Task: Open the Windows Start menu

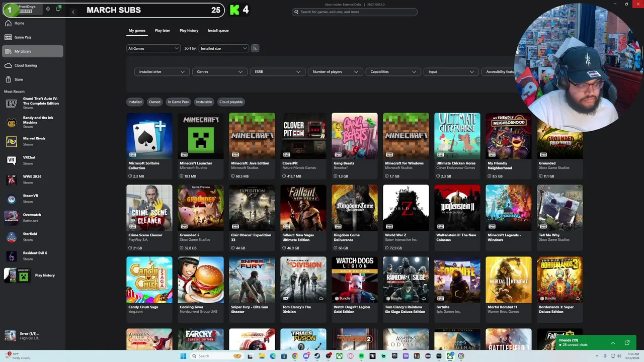Action: (x=183, y=356)
